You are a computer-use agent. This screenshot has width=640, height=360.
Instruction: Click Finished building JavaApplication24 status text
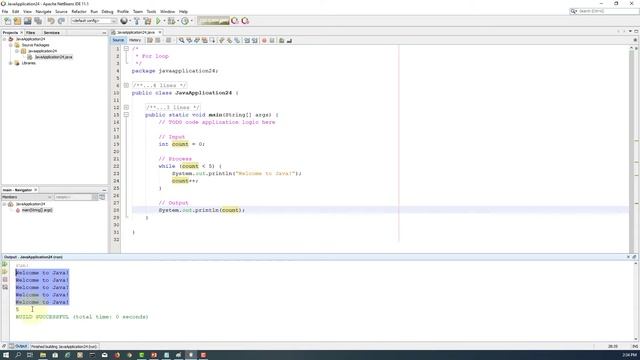point(64,346)
